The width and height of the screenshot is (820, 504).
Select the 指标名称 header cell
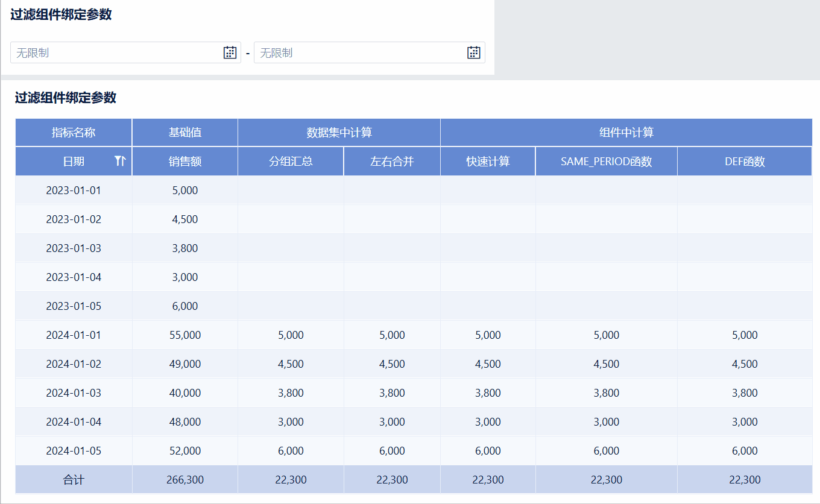[74, 133]
